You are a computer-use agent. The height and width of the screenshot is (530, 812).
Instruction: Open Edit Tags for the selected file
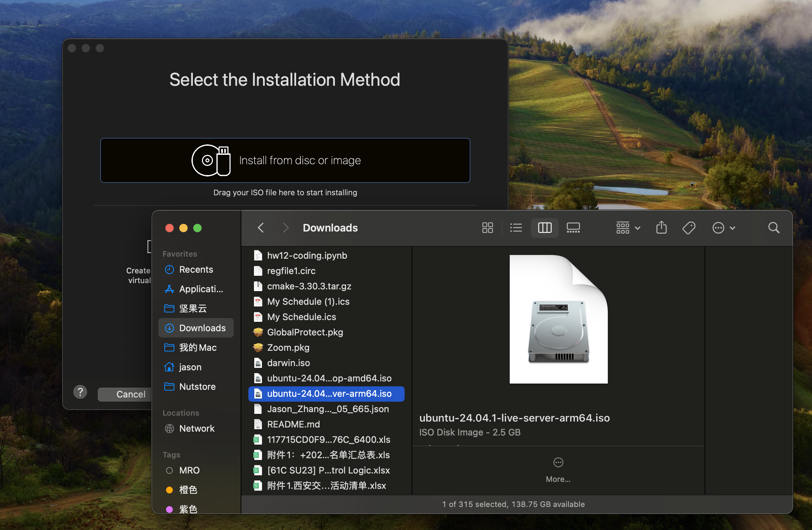689,228
